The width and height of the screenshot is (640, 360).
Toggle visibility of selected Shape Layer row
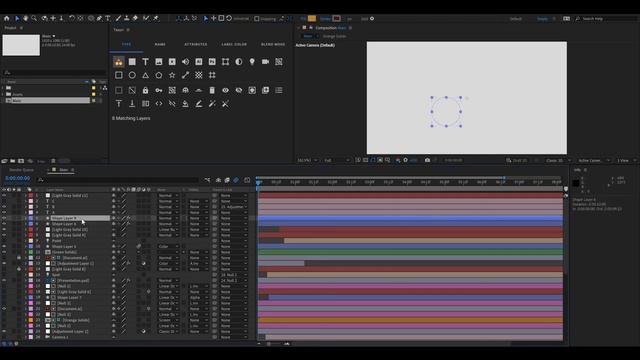(x=4, y=218)
